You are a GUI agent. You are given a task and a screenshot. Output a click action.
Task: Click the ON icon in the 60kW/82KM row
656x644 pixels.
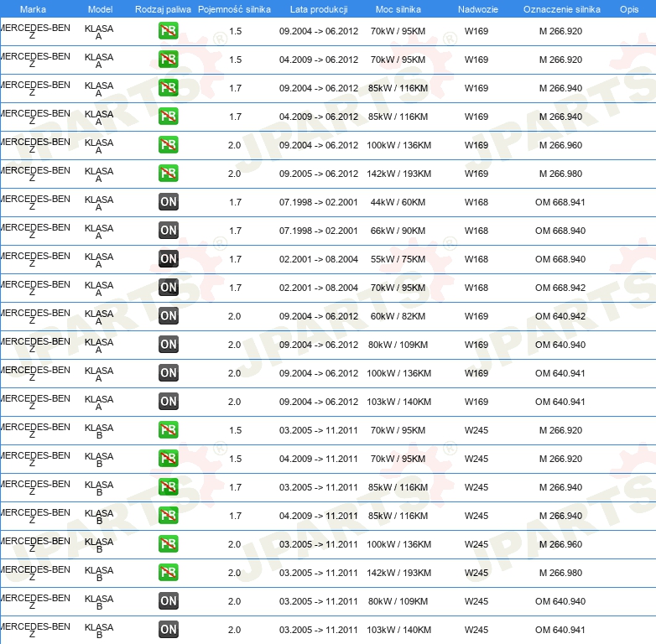[168, 316]
